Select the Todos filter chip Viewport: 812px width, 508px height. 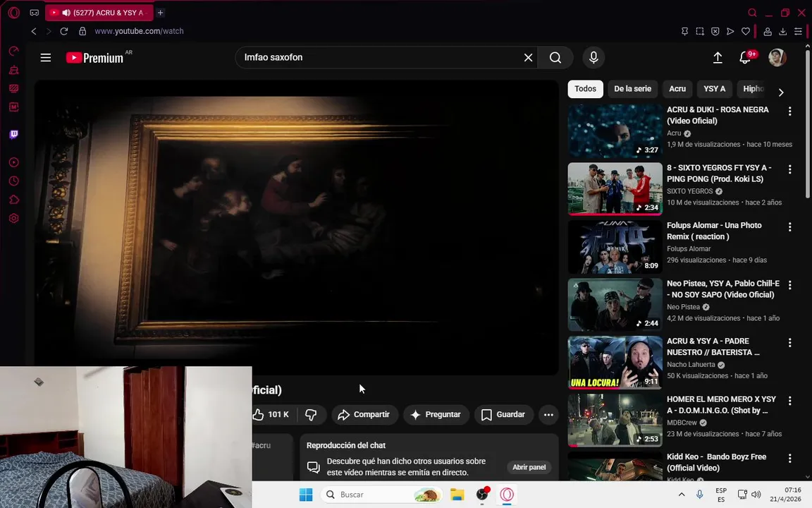click(x=585, y=89)
